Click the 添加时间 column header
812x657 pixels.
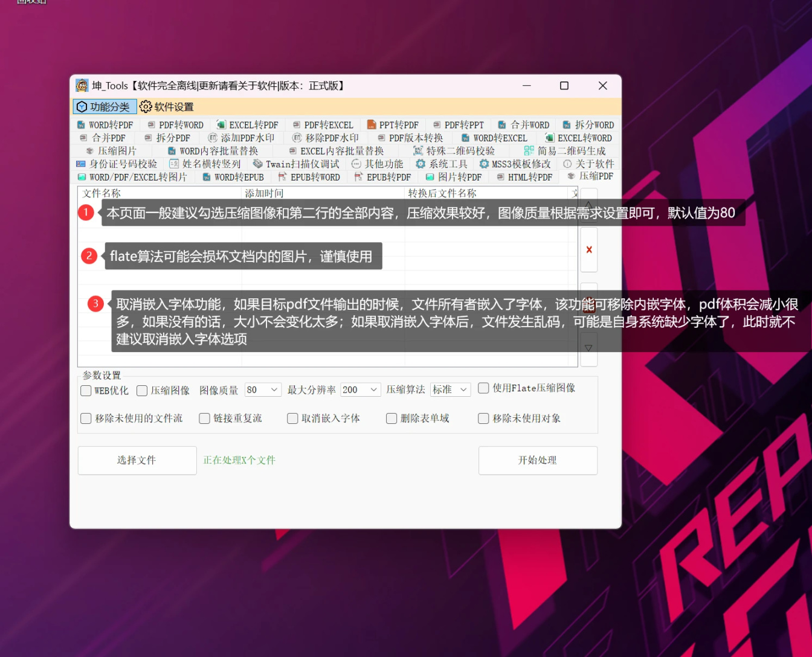(323, 193)
